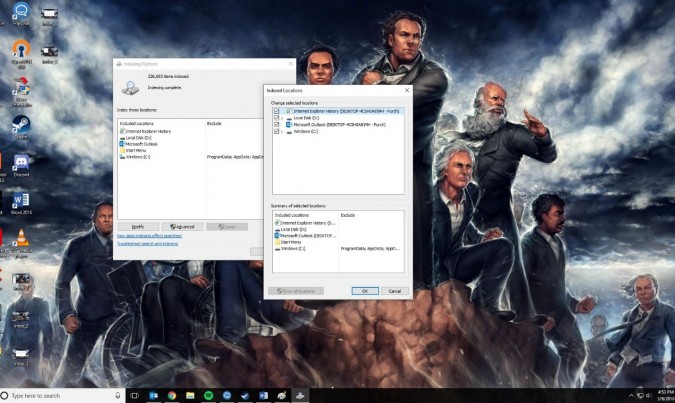Open Steam desktop shortcut
The width and height of the screenshot is (675, 403).
tap(21, 125)
